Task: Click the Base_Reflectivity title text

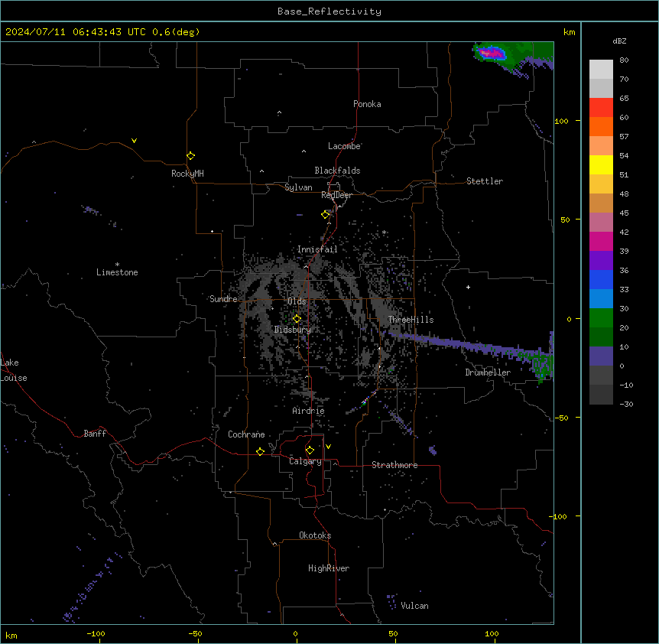Action: pos(329,11)
